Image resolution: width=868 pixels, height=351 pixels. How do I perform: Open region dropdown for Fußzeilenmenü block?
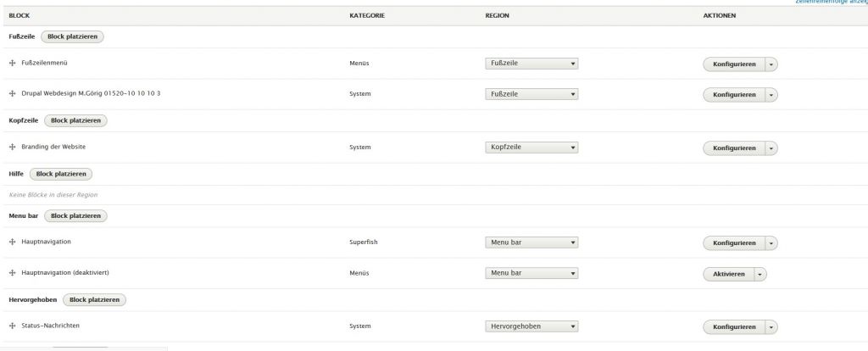click(x=531, y=64)
